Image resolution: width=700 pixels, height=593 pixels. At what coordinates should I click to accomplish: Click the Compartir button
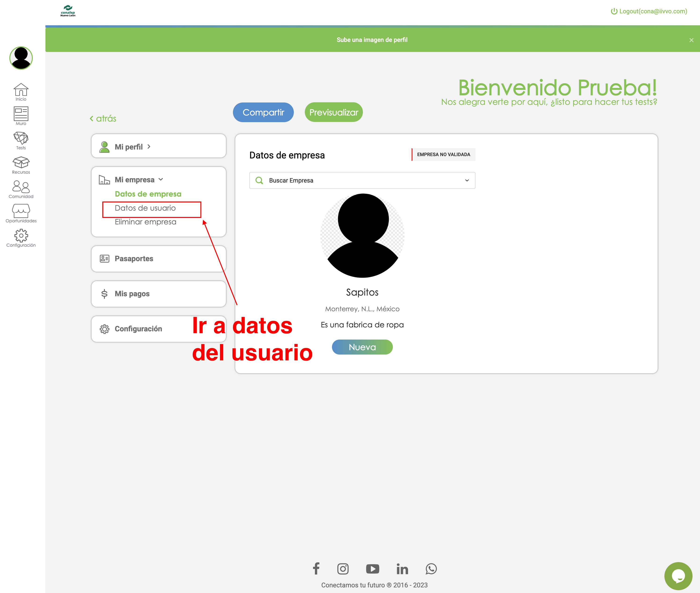pos(263,112)
